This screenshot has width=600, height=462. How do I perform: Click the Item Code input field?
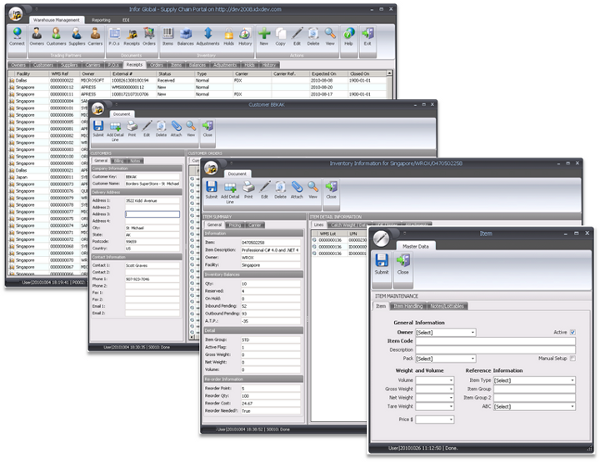(x=495, y=341)
